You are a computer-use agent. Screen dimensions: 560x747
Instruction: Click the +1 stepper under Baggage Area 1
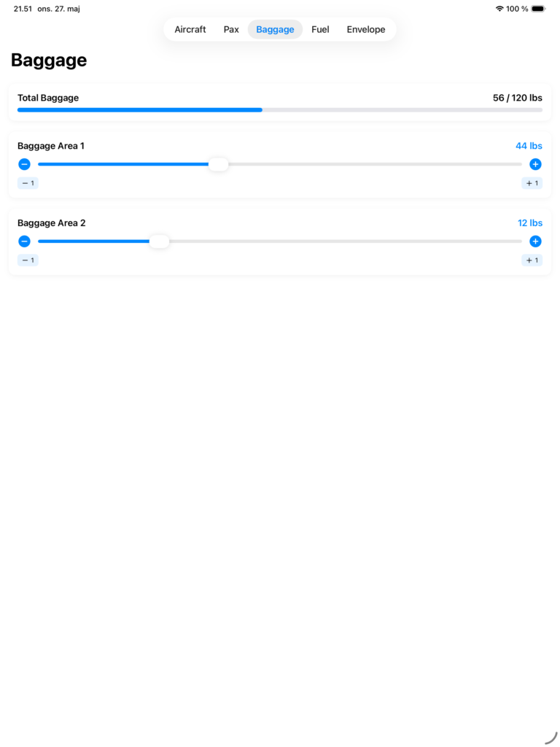click(532, 183)
